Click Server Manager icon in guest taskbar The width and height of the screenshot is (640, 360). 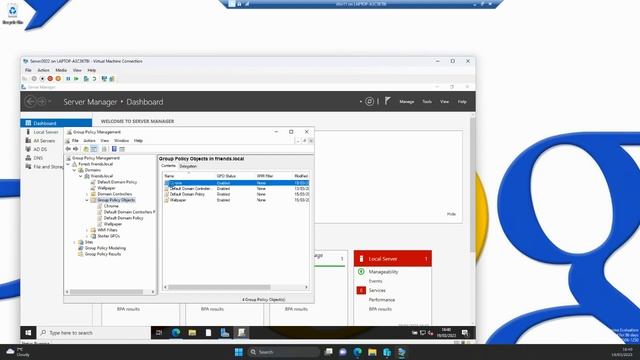[x=225, y=333]
